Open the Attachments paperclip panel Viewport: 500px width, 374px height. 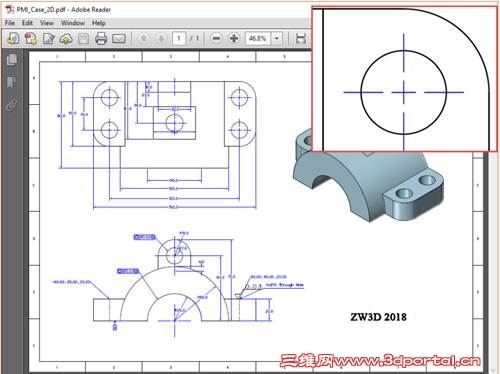(12, 105)
